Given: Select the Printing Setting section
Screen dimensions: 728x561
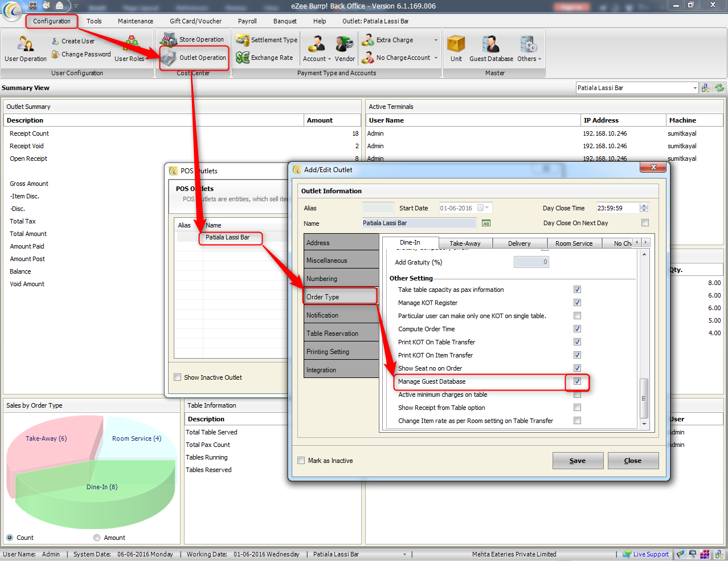Looking at the screenshot, I should [341, 352].
